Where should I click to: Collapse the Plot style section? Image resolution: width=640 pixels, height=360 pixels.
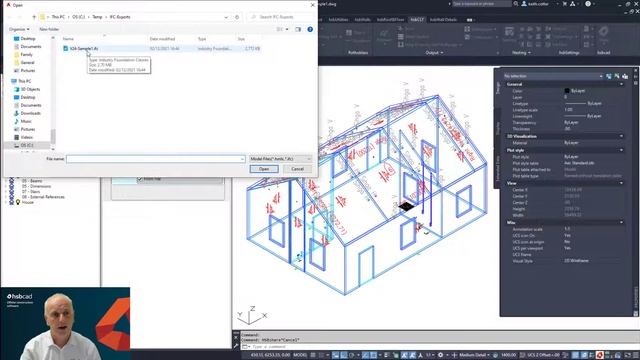(621, 151)
